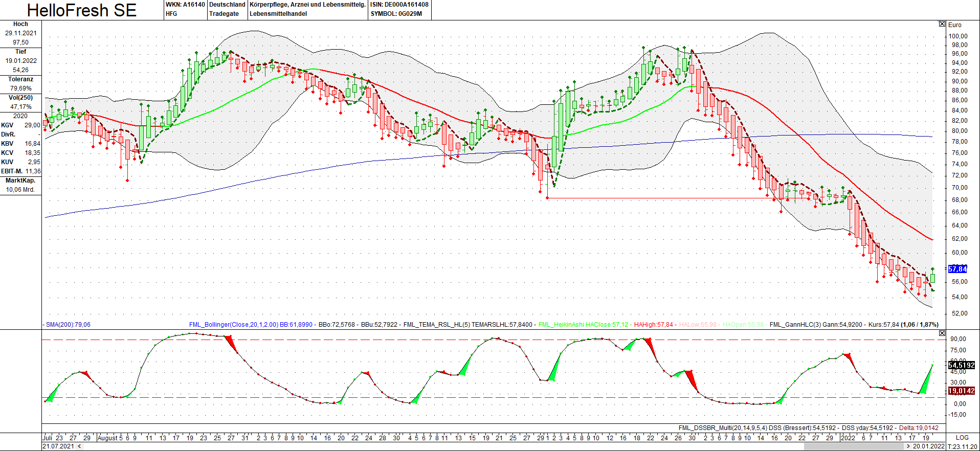Click the KBV row value 16,84
The image size is (980, 451).
32,144
